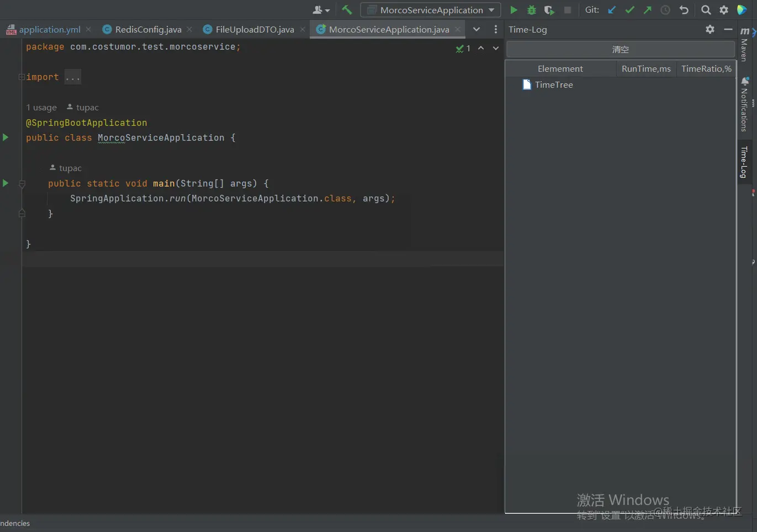Click the MorcoServiceApplication class name declaration
Viewport: 757px width, 532px height.
[x=161, y=137]
